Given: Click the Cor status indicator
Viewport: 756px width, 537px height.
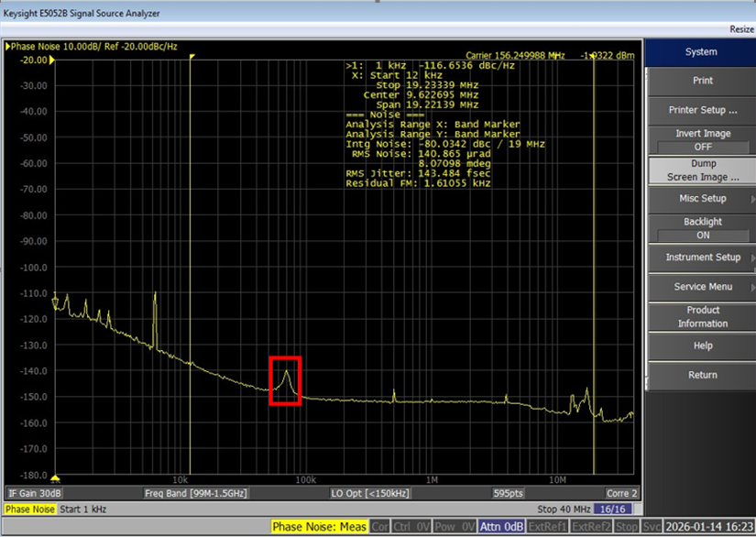Looking at the screenshot, I should (x=380, y=527).
